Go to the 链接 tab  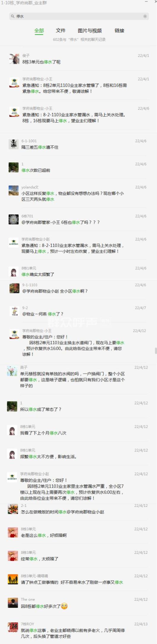pyautogui.click(x=119, y=31)
